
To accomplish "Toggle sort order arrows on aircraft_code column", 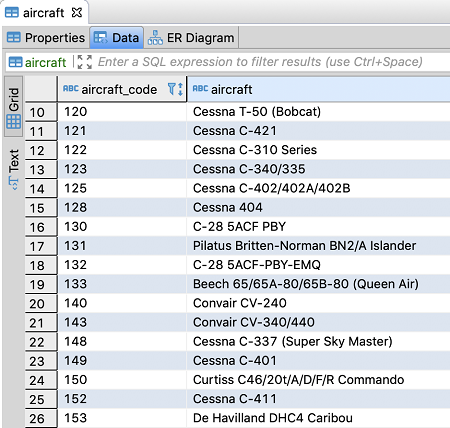I will pyautogui.click(x=180, y=89).
